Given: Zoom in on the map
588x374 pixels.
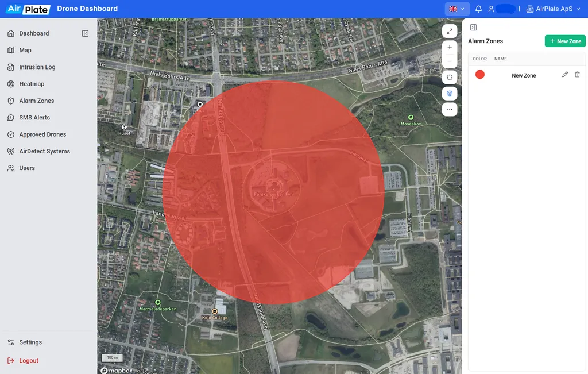Looking at the screenshot, I should click(x=449, y=47).
